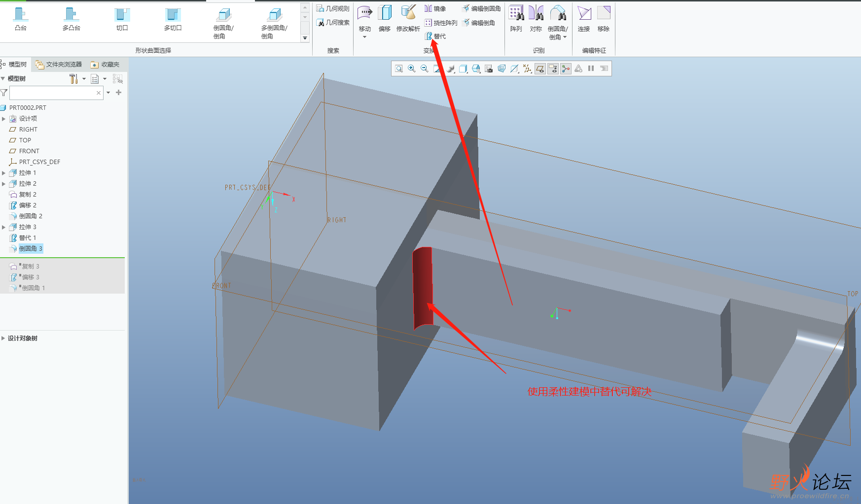This screenshot has height=504, width=861.
Task: Toggle spin center display
Action: point(566,68)
